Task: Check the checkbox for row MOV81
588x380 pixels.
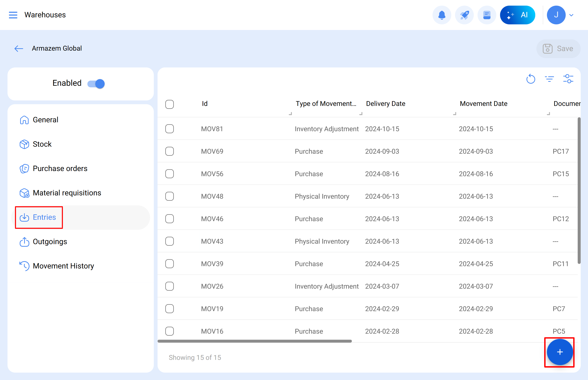Action: [x=170, y=129]
